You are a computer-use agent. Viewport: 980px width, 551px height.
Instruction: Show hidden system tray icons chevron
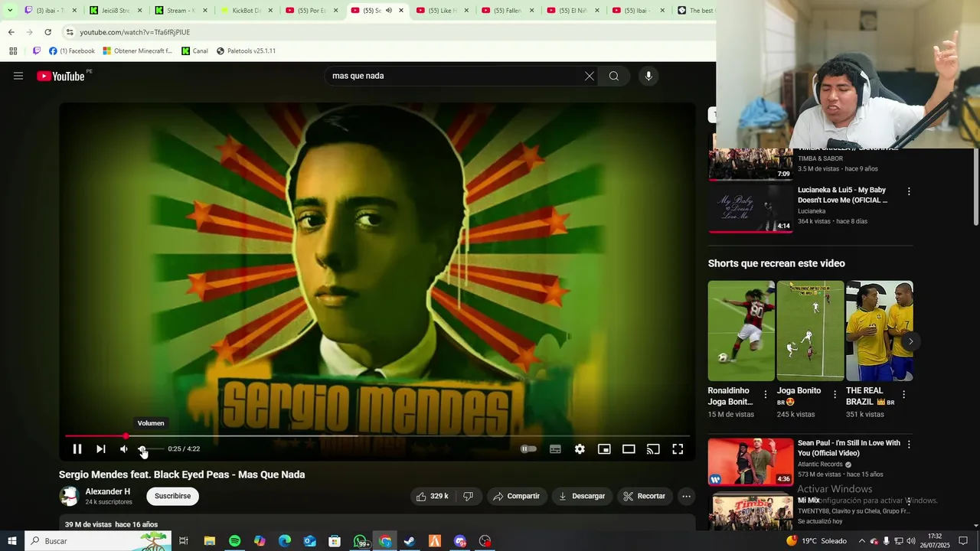[x=861, y=541]
